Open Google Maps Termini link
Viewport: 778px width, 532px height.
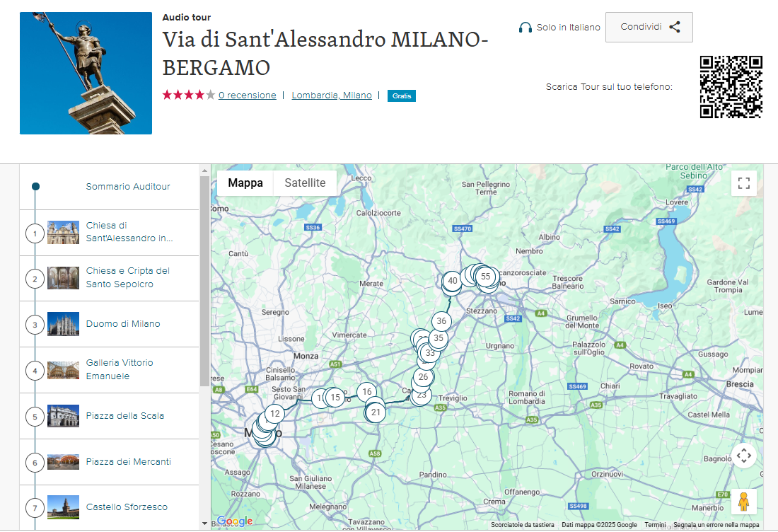655,525
